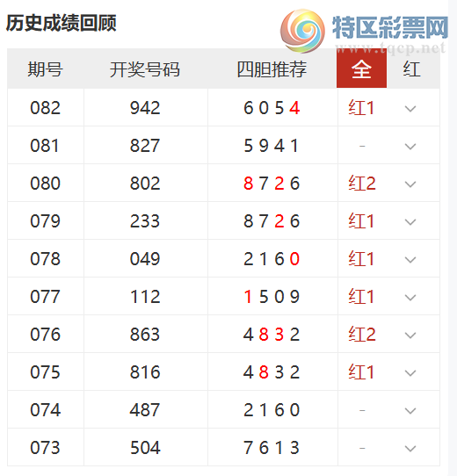Expand the row for period 079
Screen dimensions: 457x476
point(410,221)
